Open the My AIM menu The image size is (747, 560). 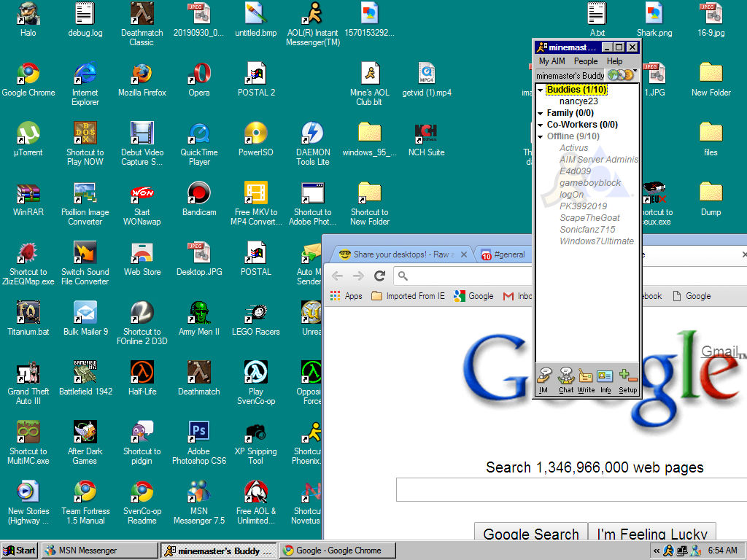click(x=551, y=61)
